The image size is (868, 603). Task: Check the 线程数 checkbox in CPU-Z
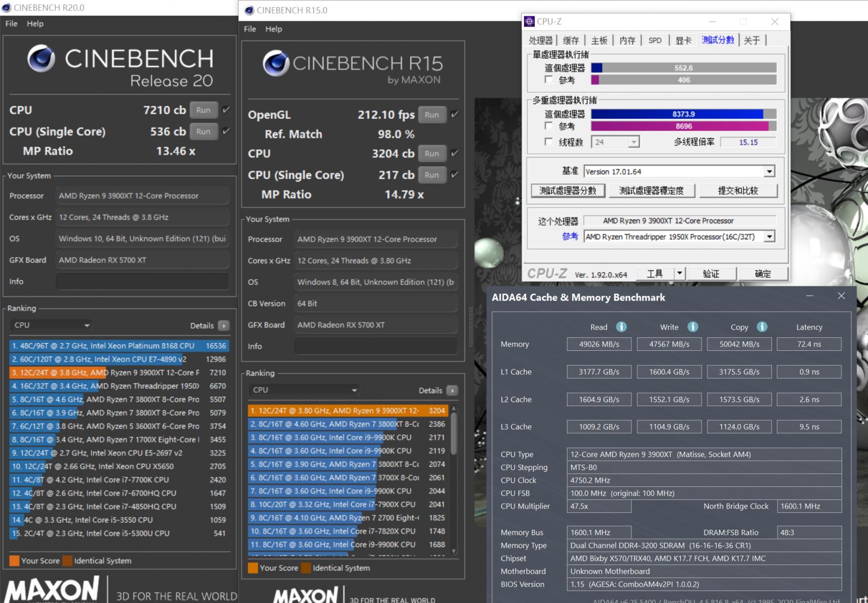tap(548, 142)
